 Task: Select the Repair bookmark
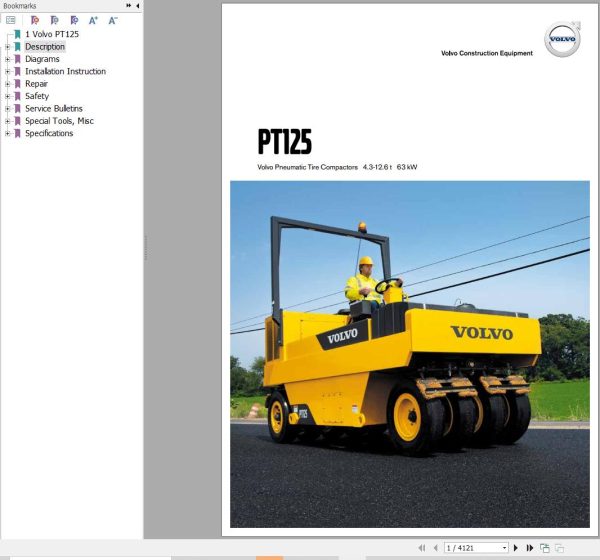36,84
